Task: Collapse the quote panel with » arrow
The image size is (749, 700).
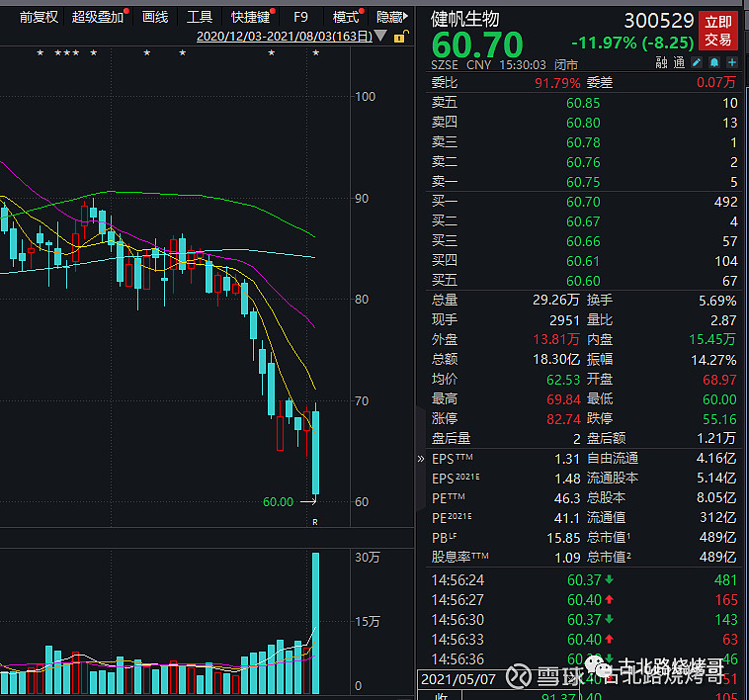Action: (x=420, y=459)
